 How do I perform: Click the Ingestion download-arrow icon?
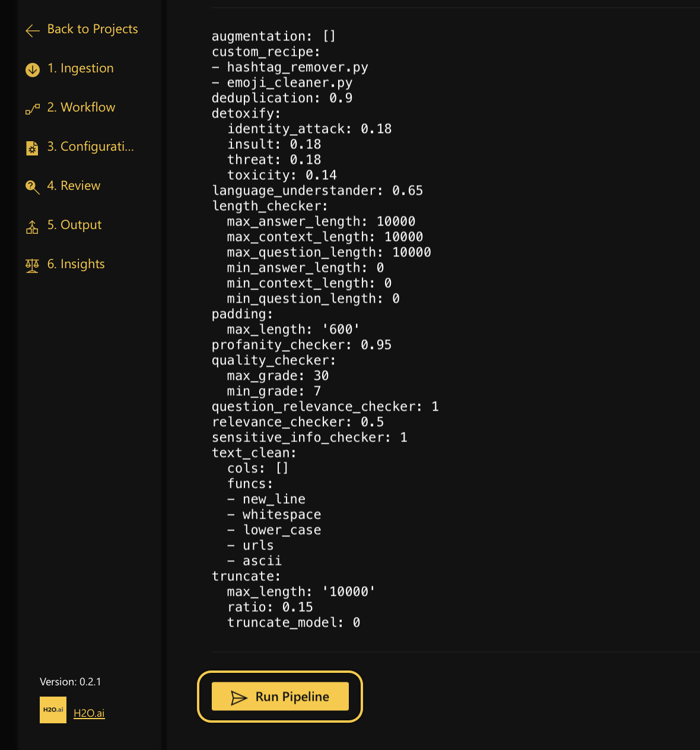point(33,69)
